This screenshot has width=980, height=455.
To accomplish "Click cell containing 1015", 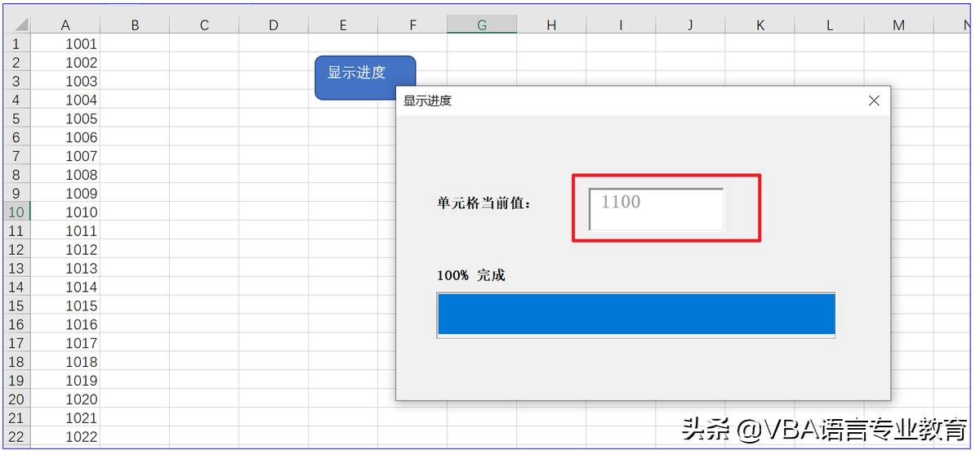I will pyautogui.click(x=65, y=306).
